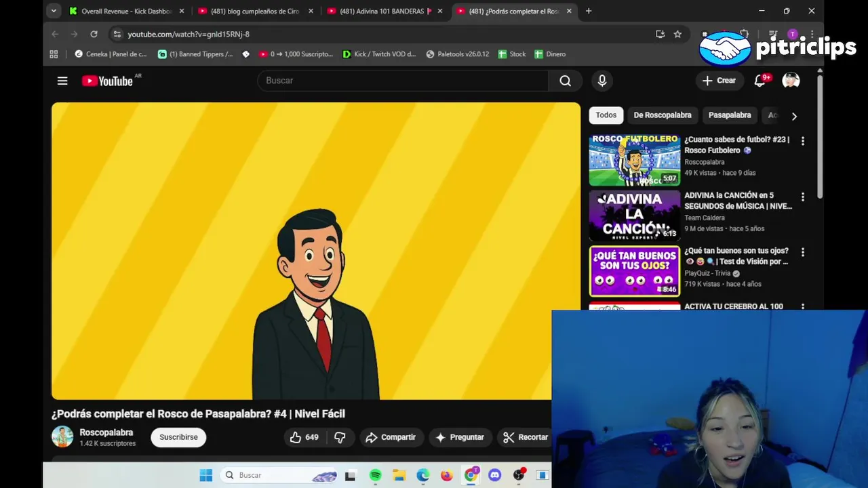Focus the YouTube Buscar search field
Viewport: 868px width, 488px height.
pyautogui.click(x=403, y=81)
